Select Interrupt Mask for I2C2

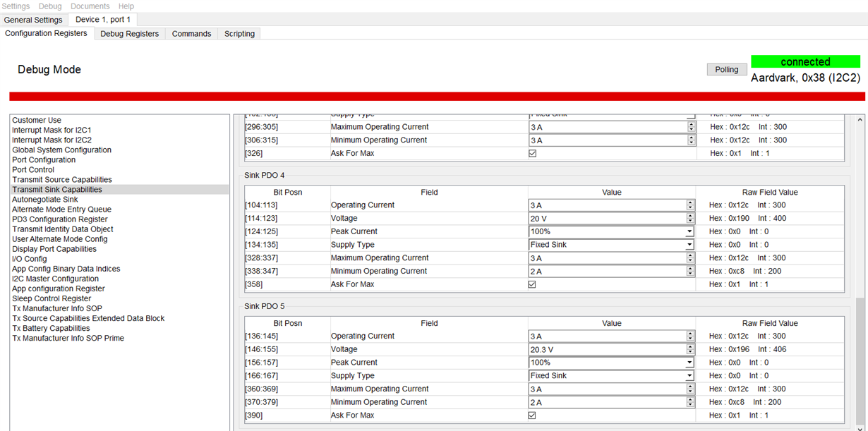(x=52, y=140)
